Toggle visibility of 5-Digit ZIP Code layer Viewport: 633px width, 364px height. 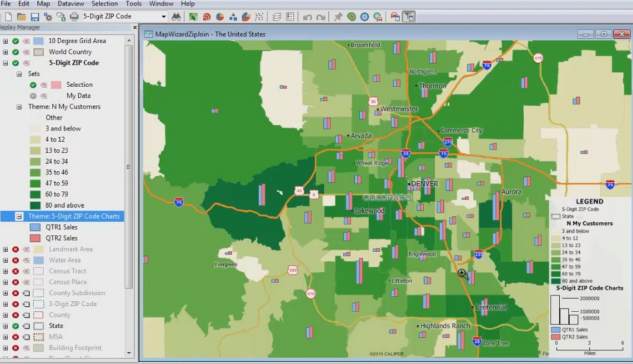(15, 62)
